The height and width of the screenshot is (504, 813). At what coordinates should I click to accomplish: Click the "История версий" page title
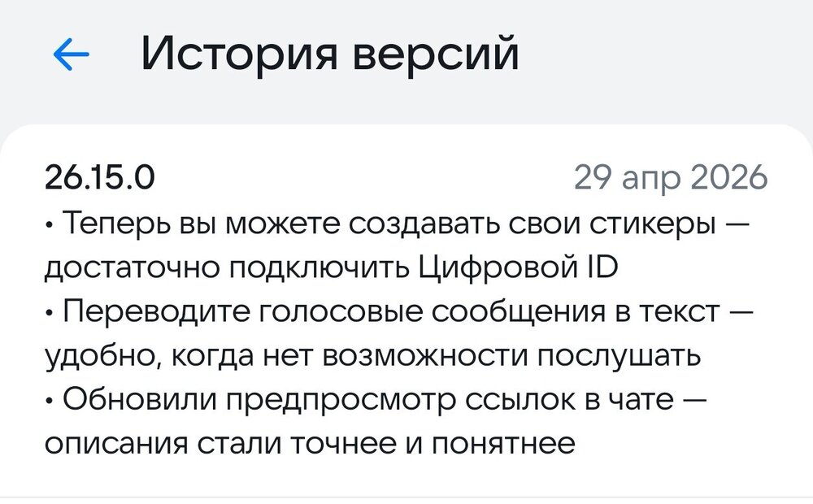tap(330, 54)
